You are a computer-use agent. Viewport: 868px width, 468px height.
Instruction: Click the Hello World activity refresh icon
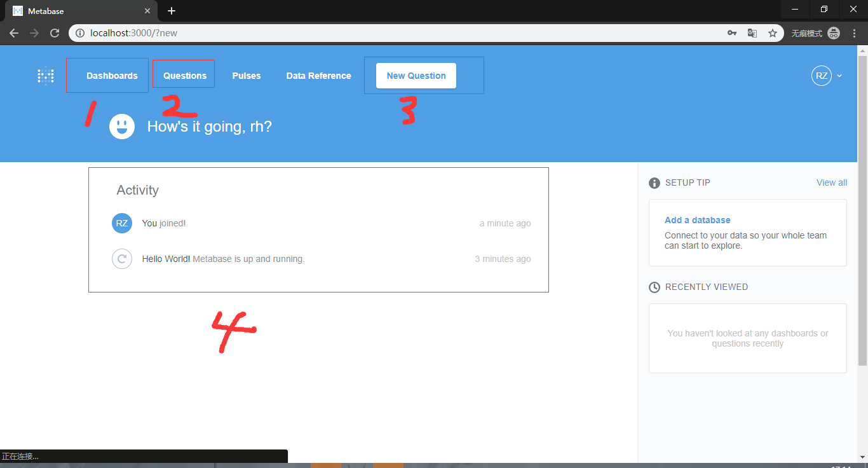pos(122,259)
